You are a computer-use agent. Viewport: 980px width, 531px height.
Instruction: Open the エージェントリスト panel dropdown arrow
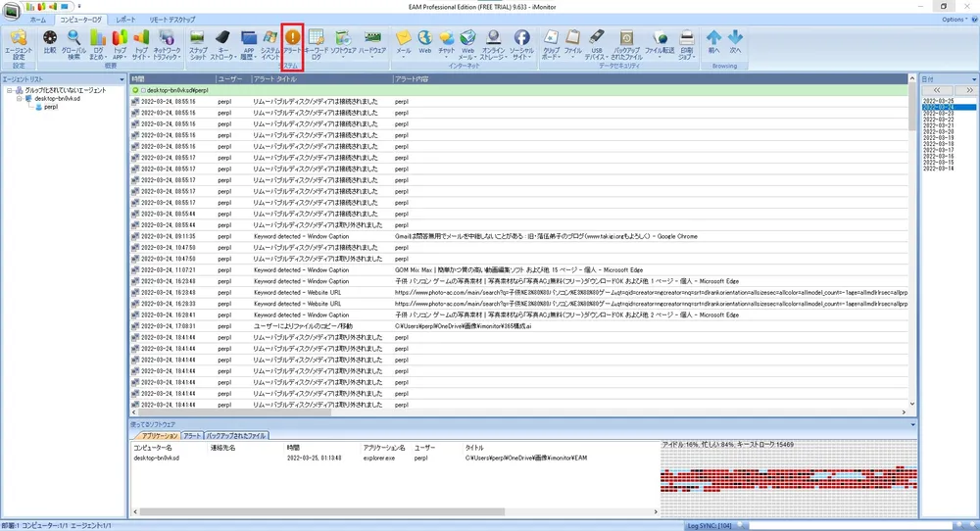pos(122,79)
